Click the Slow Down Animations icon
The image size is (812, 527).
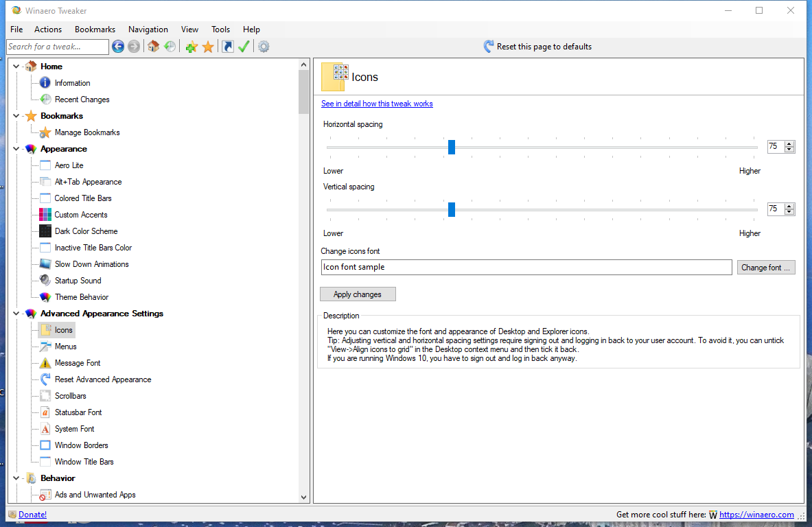click(45, 264)
